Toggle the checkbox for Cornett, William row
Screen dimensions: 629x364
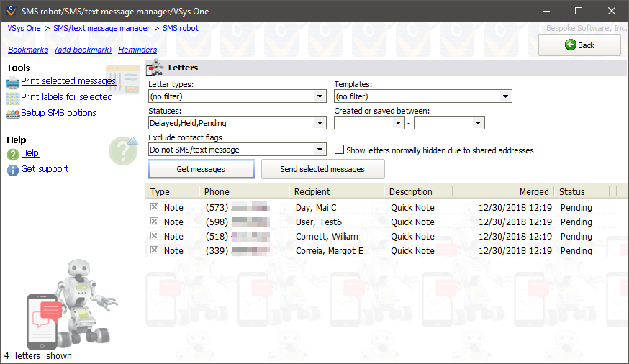(x=153, y=236)
